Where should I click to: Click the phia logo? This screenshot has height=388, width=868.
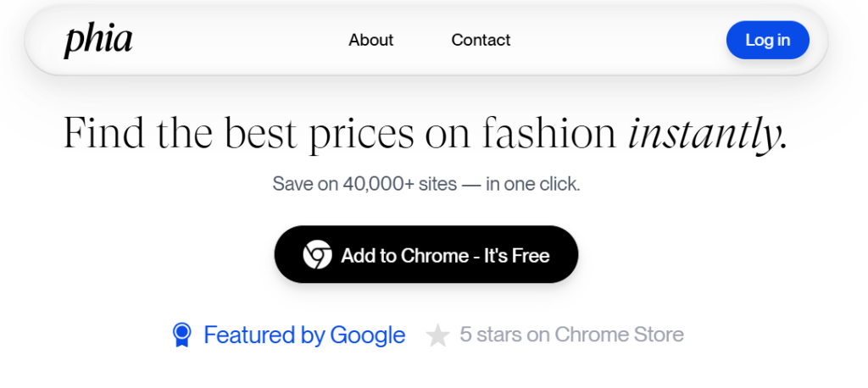98,40
